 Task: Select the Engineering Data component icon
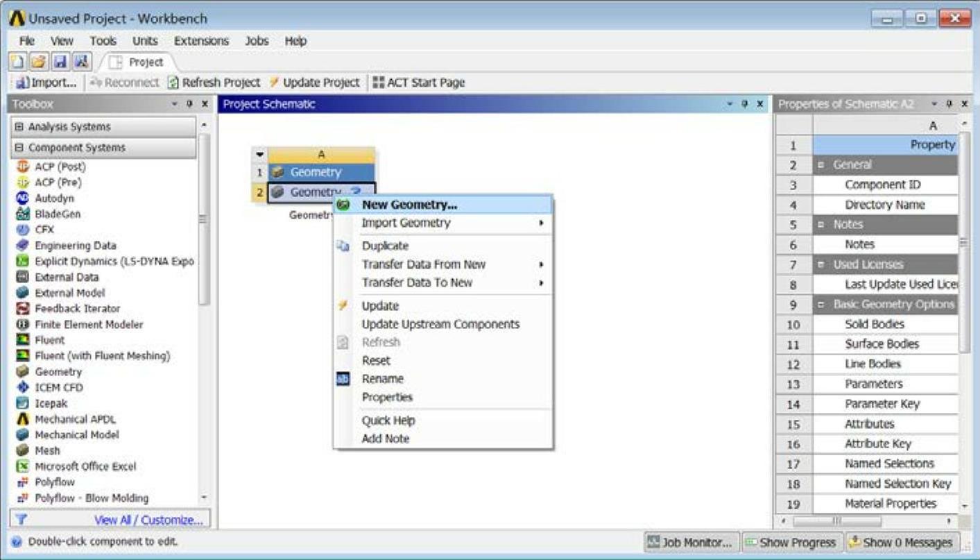(23, 246)
